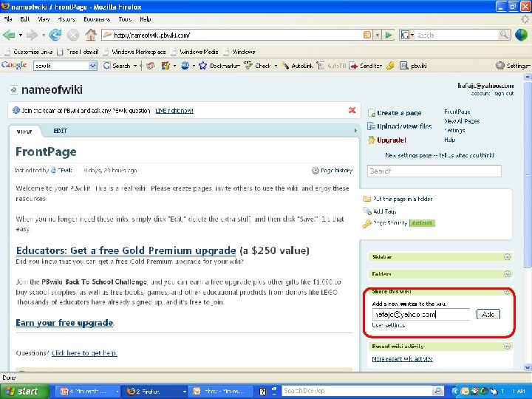Click the Forward navigation arrow
The width and height of the screenshot is (532, 399).
coord(32,35)
